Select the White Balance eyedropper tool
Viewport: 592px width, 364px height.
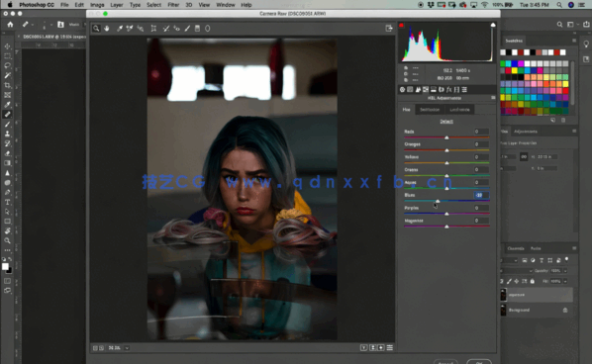click(x=120, y=29)
